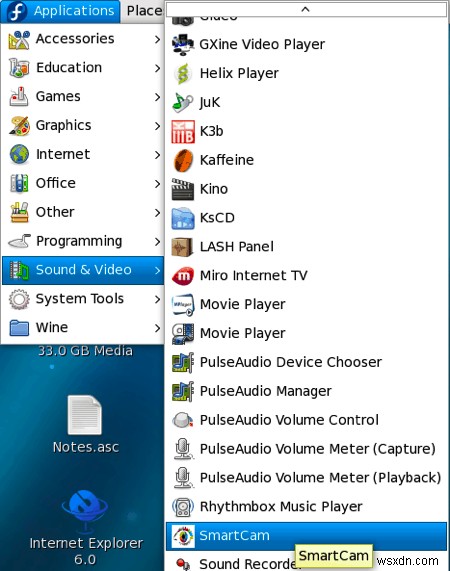This screenshot has height=571, width=450.
Task: Click the GXine Video Player icon
Action: [x=183, y=44]
